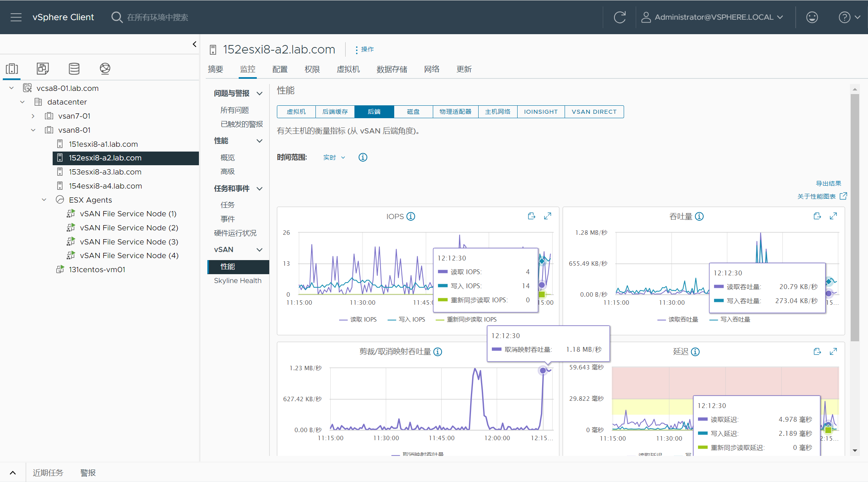Show VSAN DIRECT performance view
Viewport: 868px width, 482px height.
pos(594,112)
